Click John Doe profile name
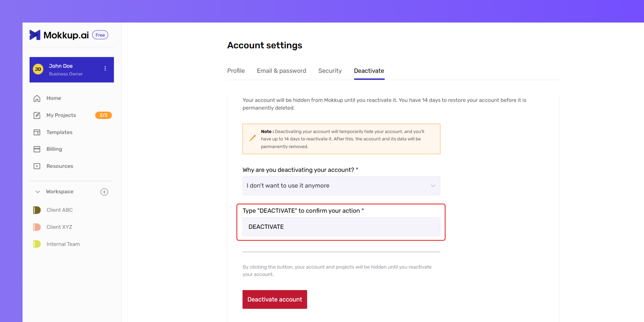Viewport: 644px width, 322px height. coord(61,66)
